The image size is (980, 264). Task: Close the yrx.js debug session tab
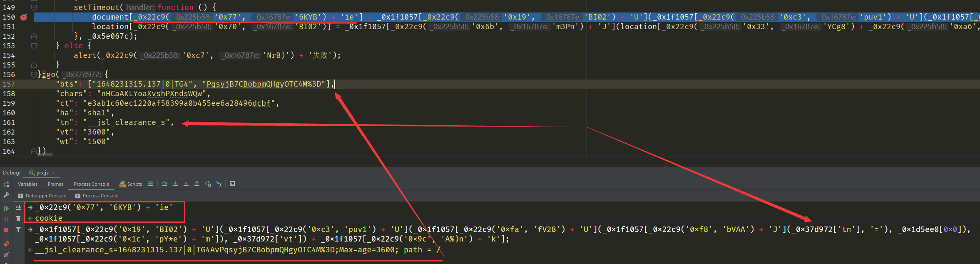tap(53, 173)
